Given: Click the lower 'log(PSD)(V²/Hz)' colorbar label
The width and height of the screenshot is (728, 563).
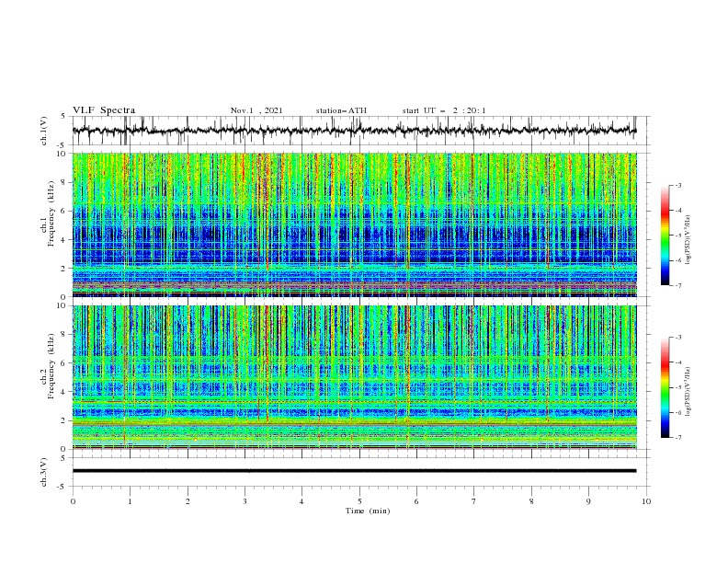Looking at the screenshot, I should point(688,392).
